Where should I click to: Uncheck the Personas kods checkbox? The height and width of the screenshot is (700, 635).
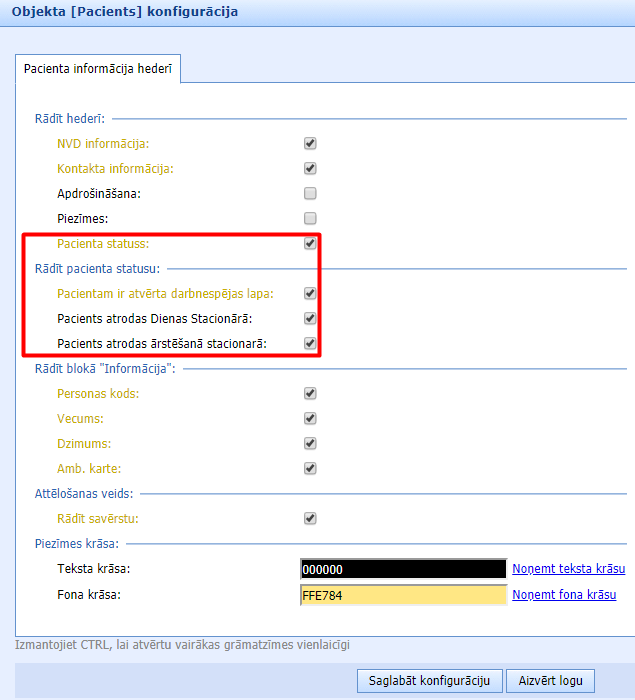310,394
